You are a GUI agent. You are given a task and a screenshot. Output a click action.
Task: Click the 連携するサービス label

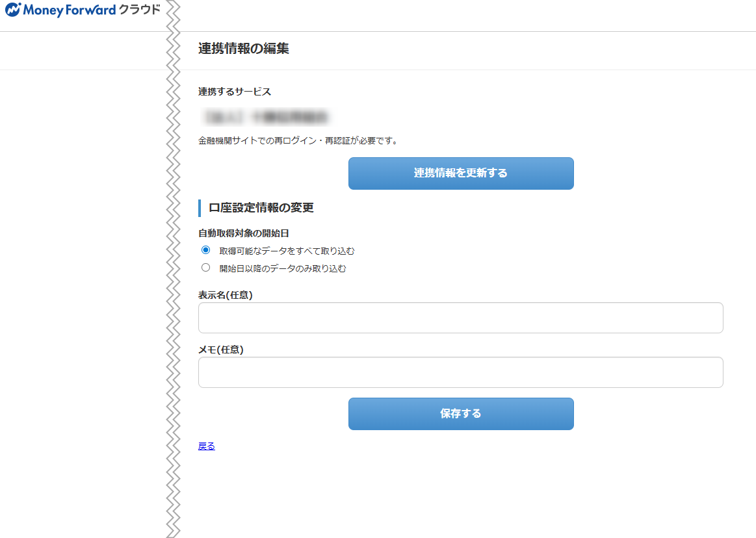coord(235,92)
